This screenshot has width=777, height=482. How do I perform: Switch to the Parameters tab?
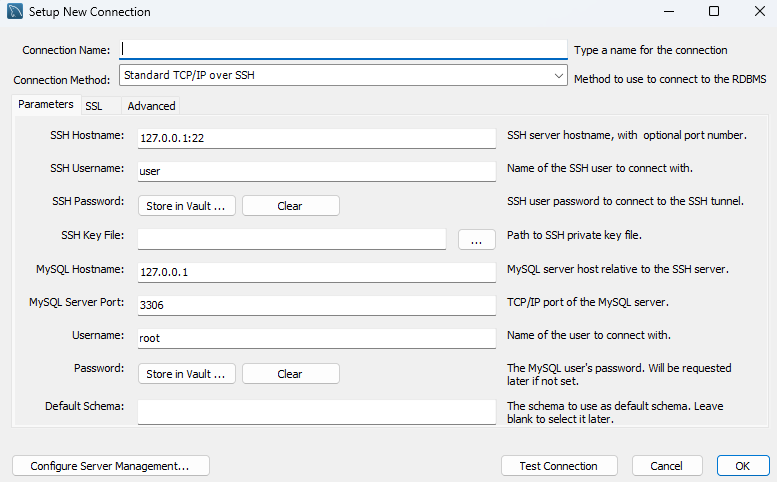(46, 105)
